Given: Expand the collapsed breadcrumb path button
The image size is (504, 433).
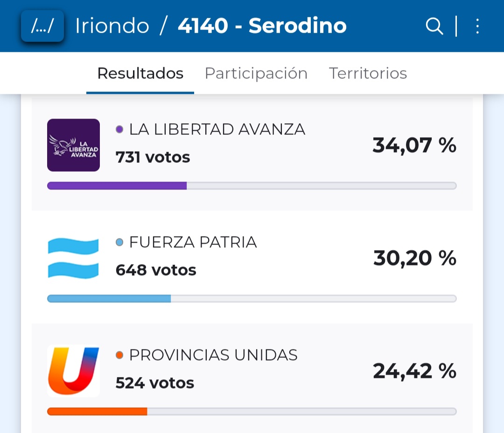Looking at the screenshot, I should (42, 26).
